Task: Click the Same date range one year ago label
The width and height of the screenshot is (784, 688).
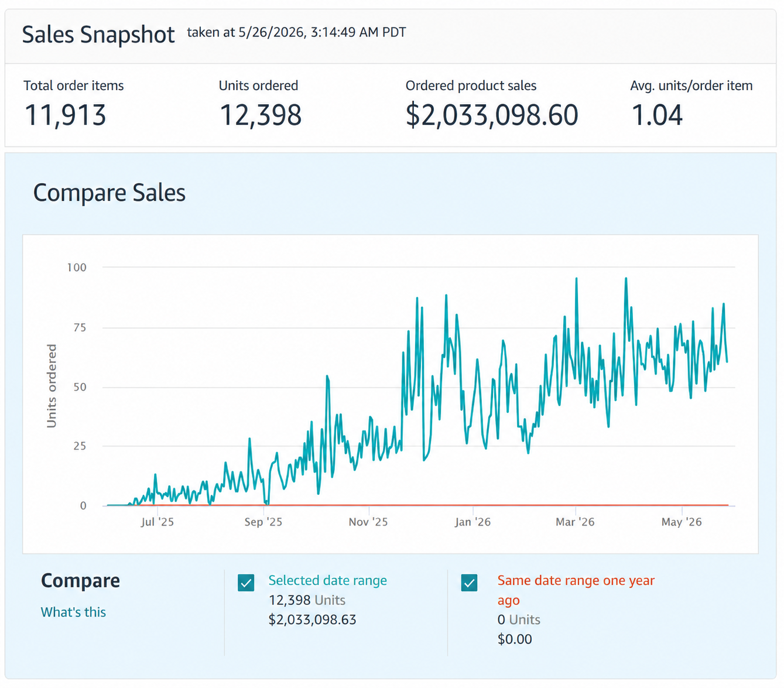Action: [x=576, y=590]
